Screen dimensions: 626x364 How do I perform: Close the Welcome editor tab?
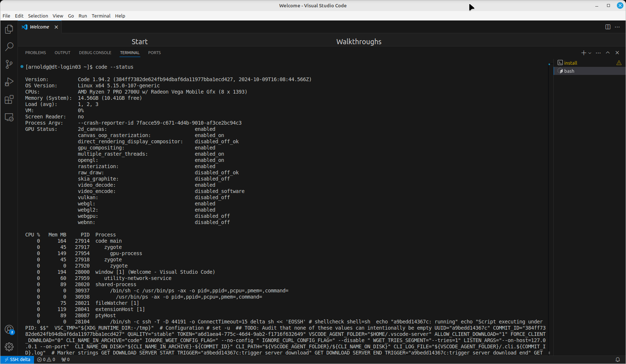tap(56, 27)
